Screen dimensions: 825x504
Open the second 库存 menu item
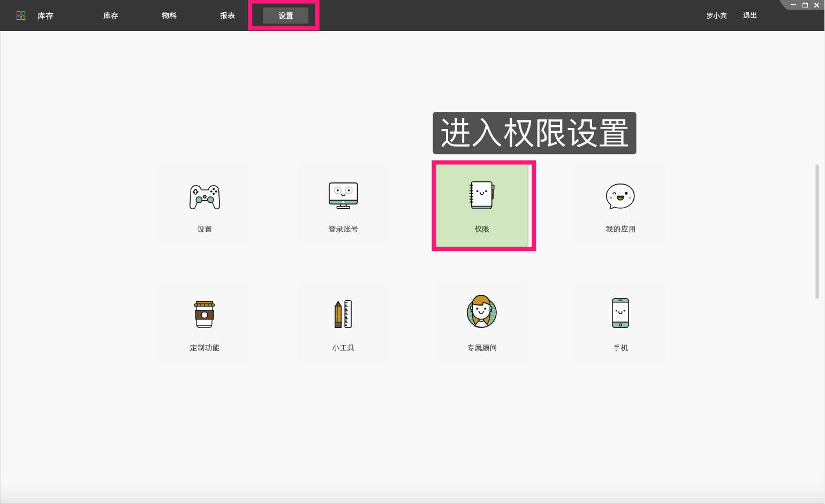point(110,16)
